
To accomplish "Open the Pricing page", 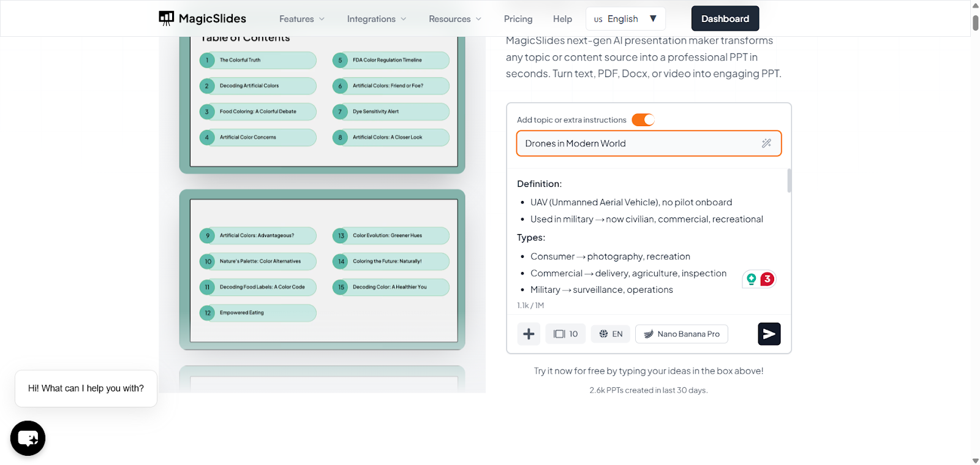I will [518, 19].
